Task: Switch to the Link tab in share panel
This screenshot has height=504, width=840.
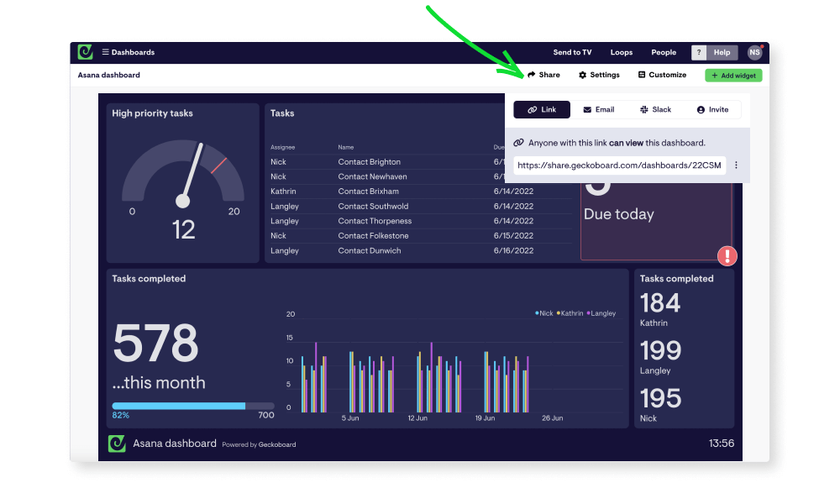Action: 542,109
